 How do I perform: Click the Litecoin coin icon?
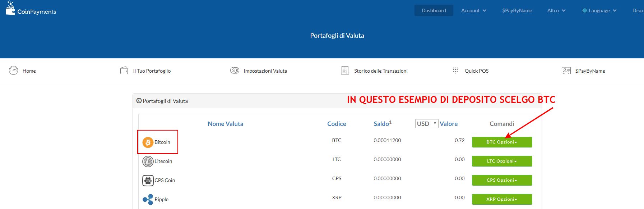148,162
